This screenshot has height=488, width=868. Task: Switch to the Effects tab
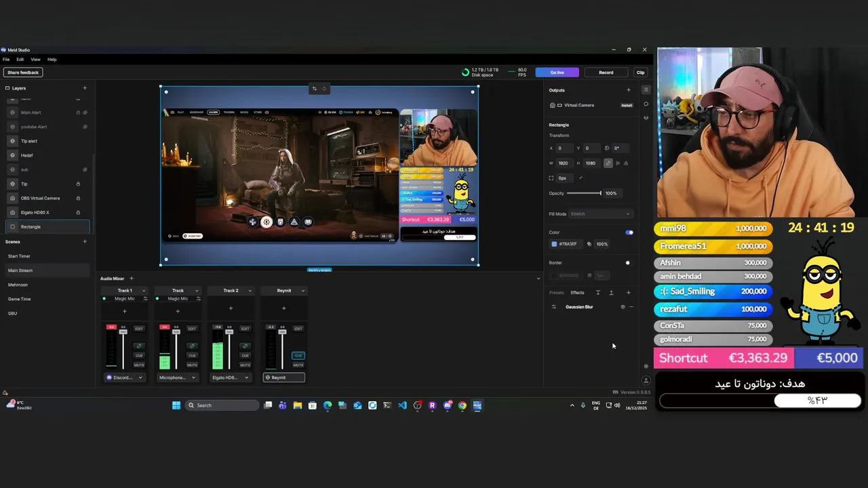click(x=577, y=293)
